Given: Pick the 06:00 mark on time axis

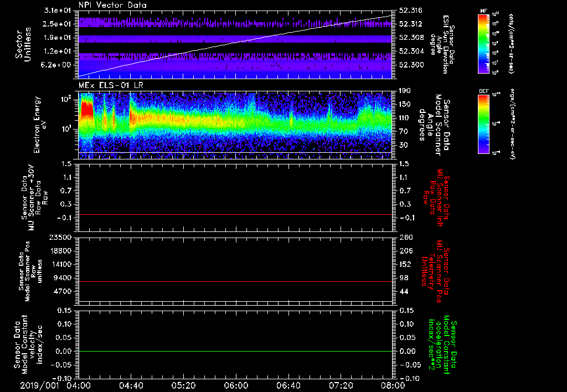Looking at the screenshot, I should (x=235, y=385).
